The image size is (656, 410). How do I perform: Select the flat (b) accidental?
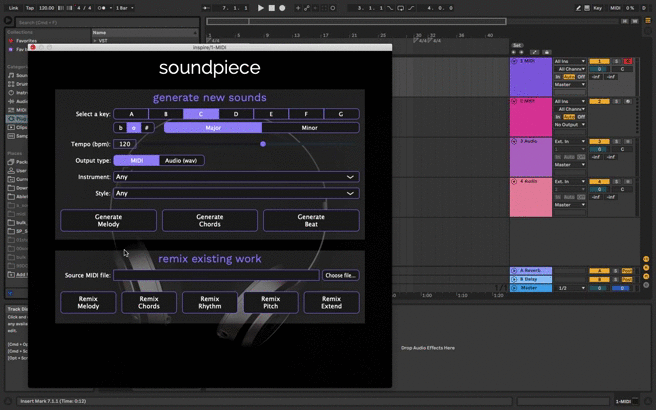pyautogui.click(x=120, y=128)
